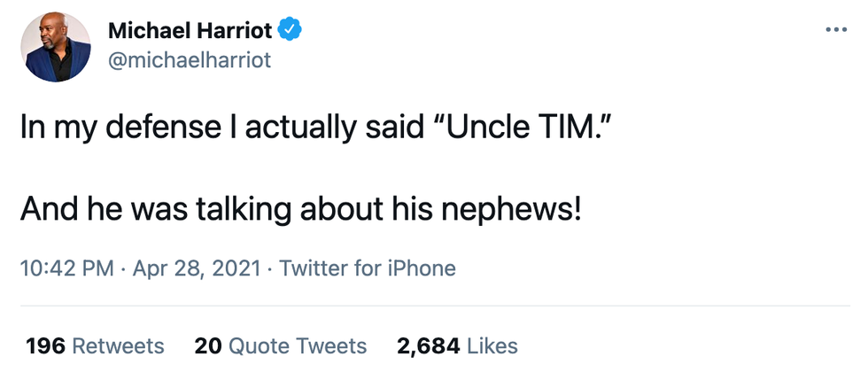Click the number 2,684 in likes
Screen dimensions: 868x380
427,345
